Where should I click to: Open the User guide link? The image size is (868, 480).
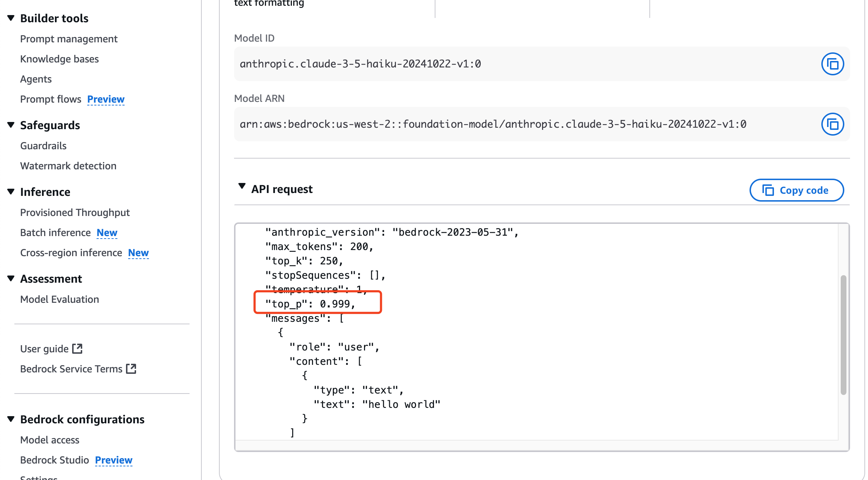(x=44, y=349)
